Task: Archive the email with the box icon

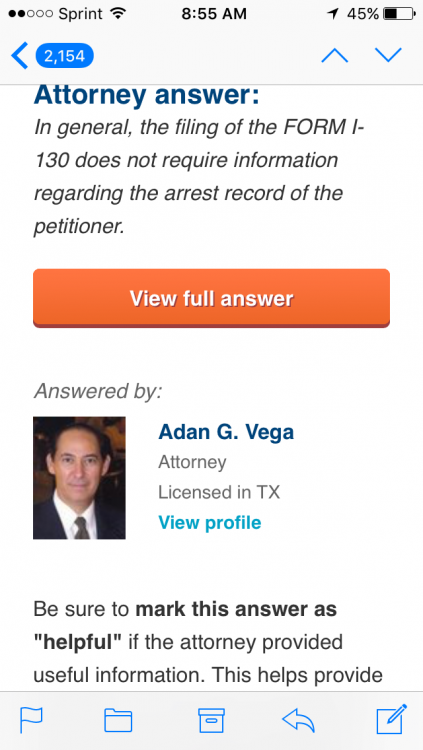Action: coord(211,720)
